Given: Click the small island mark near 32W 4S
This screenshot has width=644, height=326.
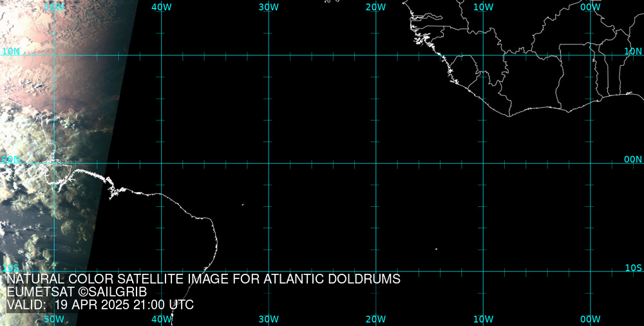Looking at the screenshot, I should [x=243, y=204].
